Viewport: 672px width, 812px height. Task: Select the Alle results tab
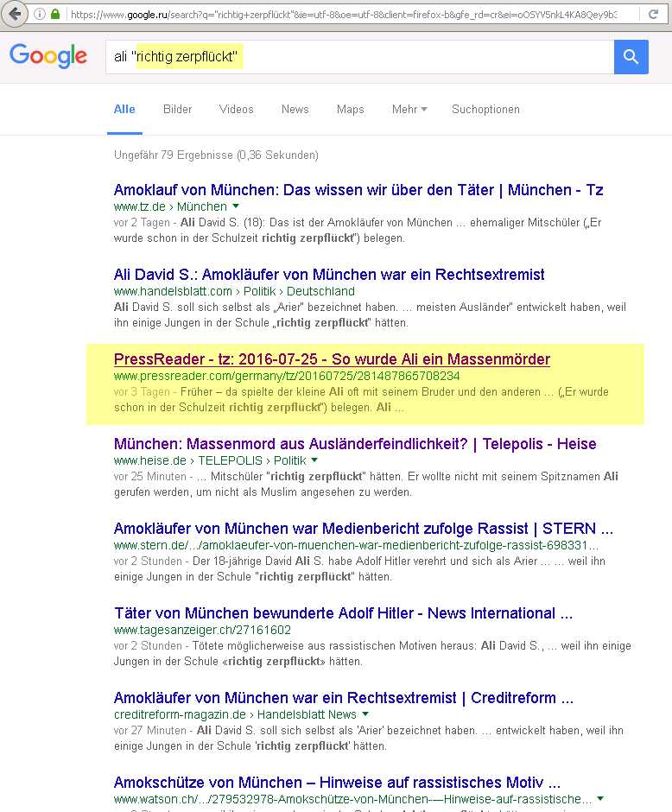(124, 109)
